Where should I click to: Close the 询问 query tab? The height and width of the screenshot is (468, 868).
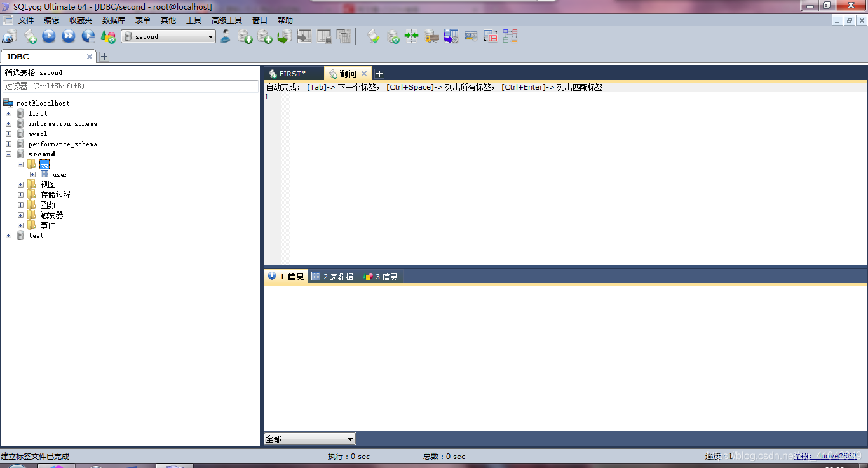364,74
